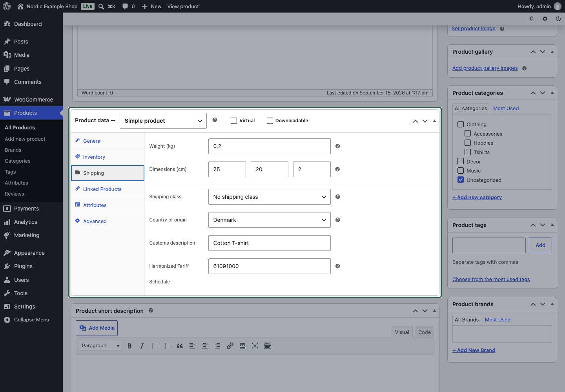
Task: Enable the Virtual product checkbox
Action: click(x=234, y=121)
